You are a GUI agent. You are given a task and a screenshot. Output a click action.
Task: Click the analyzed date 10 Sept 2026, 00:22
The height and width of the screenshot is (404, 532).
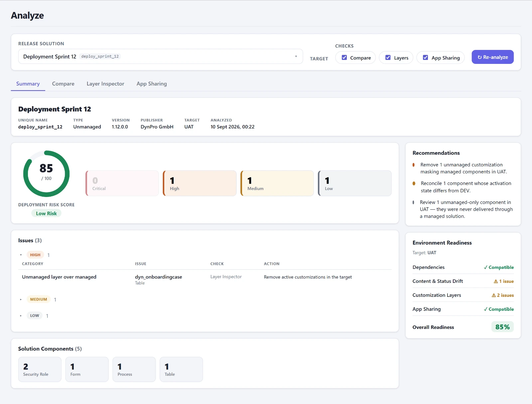(232, 127)
